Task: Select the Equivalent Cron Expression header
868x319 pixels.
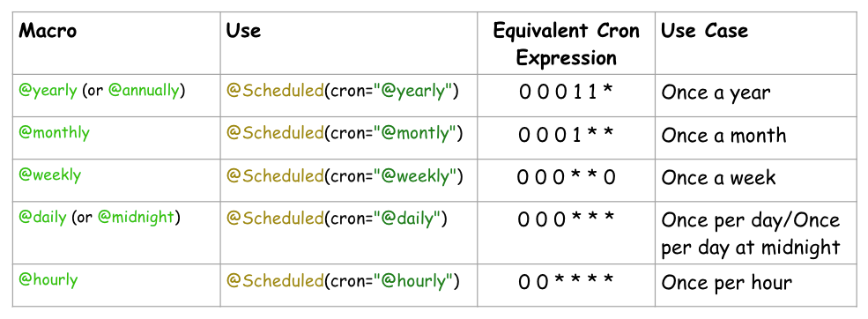Action: pyautogui.click(x=567, y=44)
